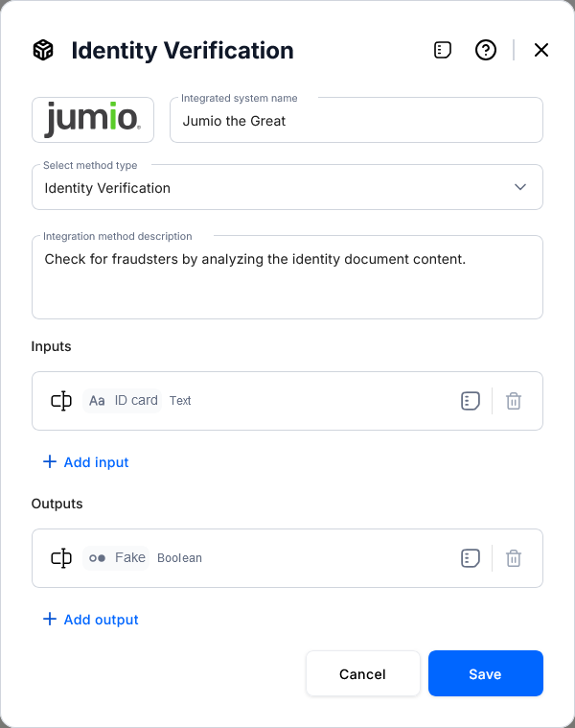Open the note icon for the Fake output
The image size is (575, 728).
click(470, 558)
